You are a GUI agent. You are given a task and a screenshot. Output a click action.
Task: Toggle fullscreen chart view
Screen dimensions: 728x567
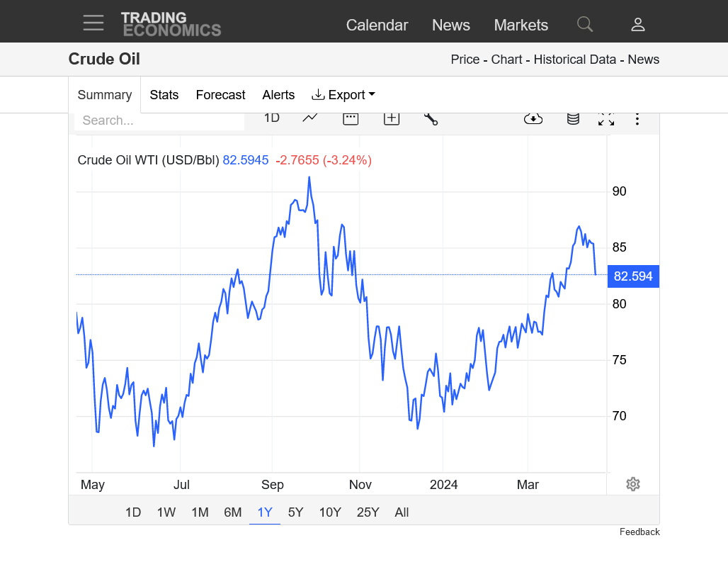[606, 119]
